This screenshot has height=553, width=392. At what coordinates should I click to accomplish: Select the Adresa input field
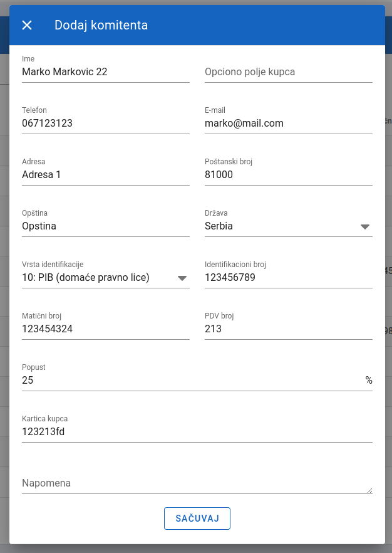coord(105,175)
